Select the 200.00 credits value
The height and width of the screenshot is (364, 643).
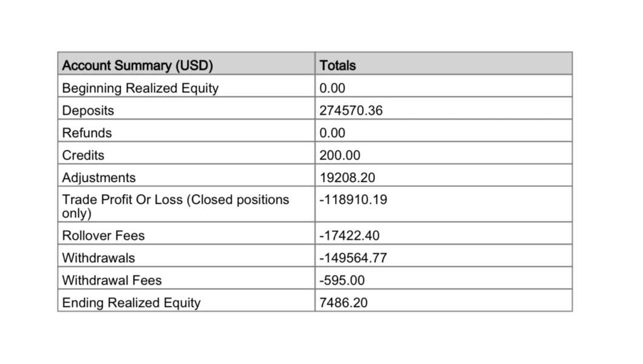click(x=339, y=155)
